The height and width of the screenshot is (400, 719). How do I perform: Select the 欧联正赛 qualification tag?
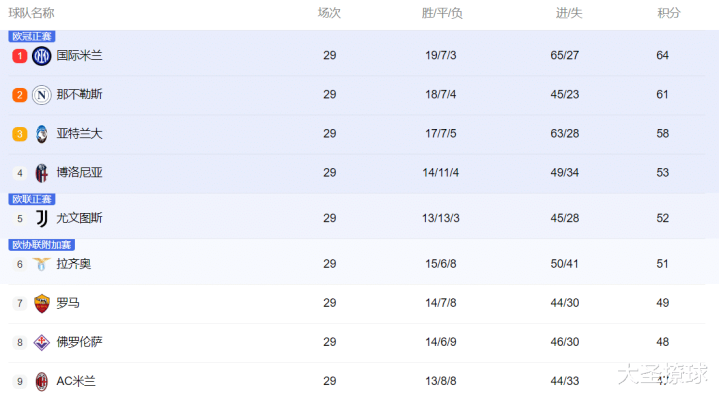tap(32, 199)
